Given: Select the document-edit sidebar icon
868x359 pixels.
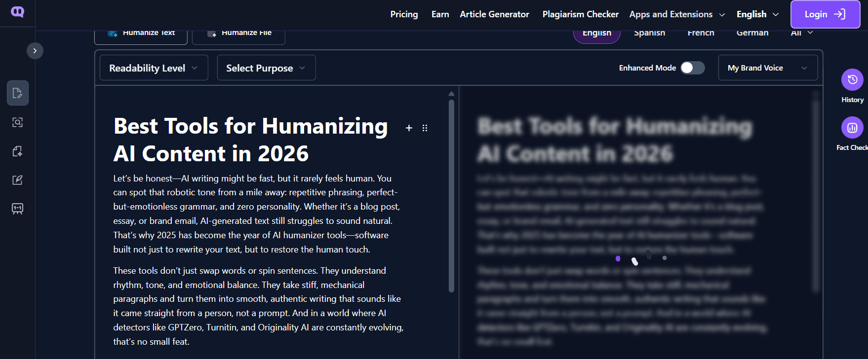Looking at the screenshot, I should 18,93.
